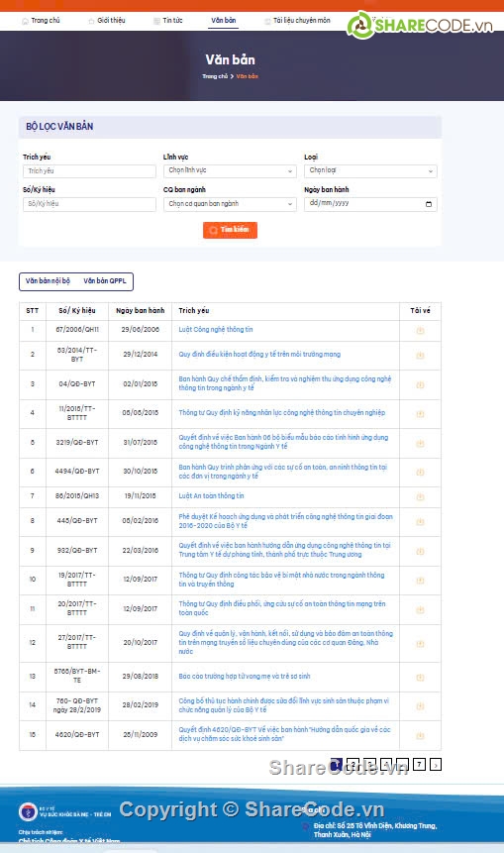Click date cell 25/11/2009
504x853 pixels.
point(141,734)
